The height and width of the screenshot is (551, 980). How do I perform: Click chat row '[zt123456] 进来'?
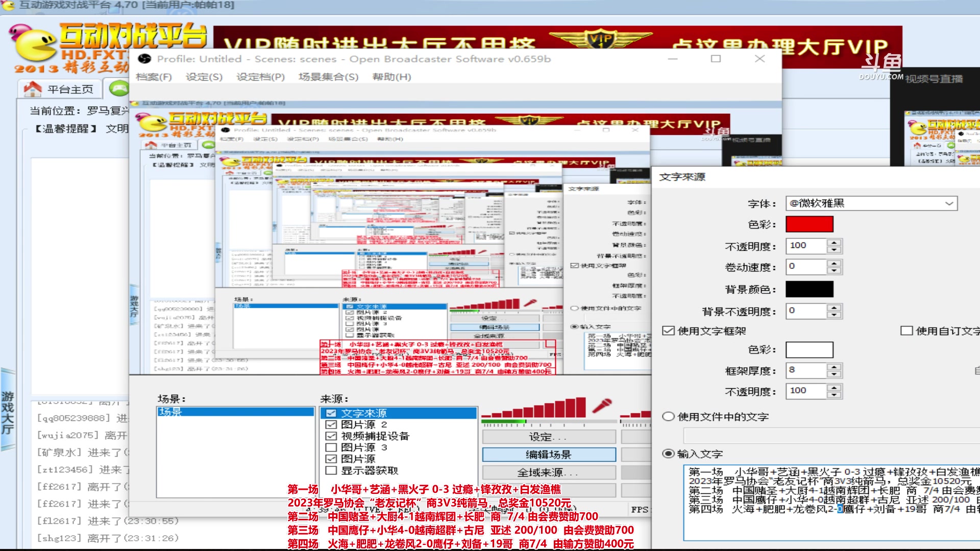point(83,469)
